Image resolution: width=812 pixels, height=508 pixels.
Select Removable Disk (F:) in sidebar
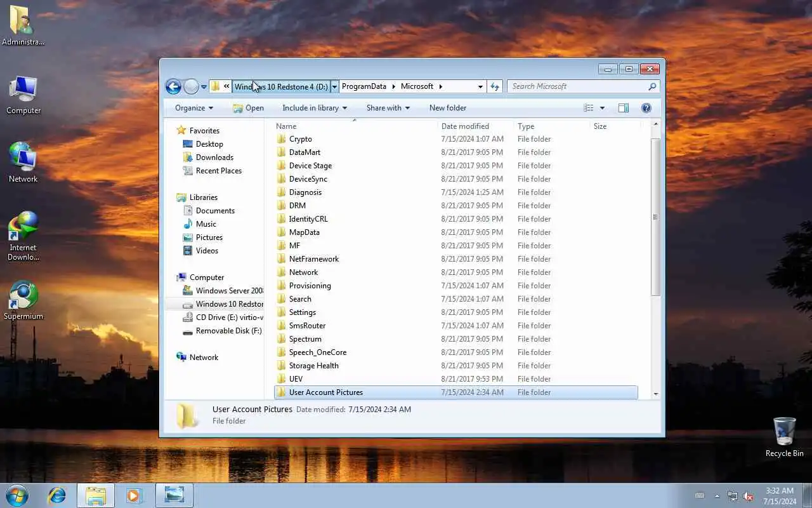(223, 331)
